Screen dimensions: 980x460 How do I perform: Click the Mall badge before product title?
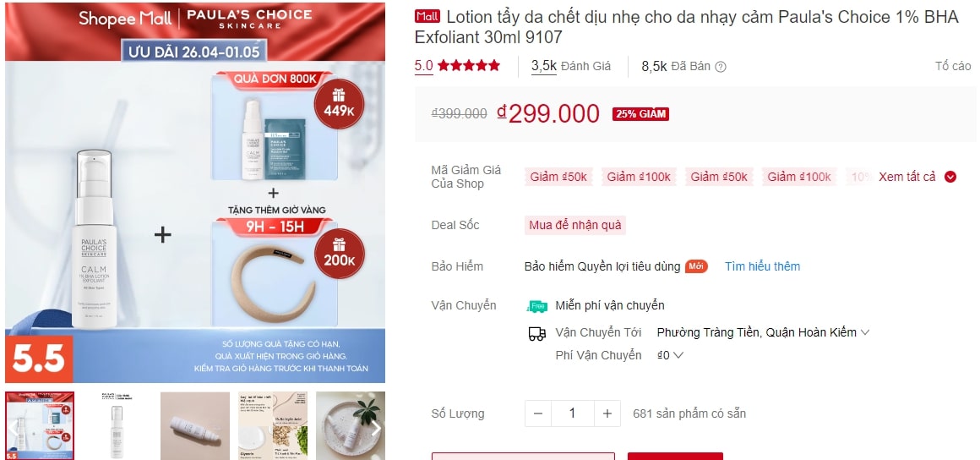coord(427,16)
